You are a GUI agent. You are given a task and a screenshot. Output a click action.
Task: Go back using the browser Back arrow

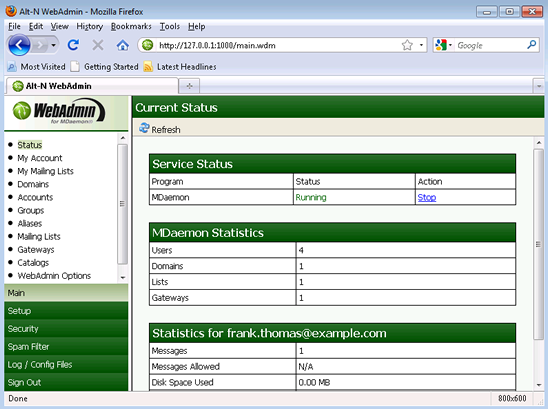pos(19,45)
